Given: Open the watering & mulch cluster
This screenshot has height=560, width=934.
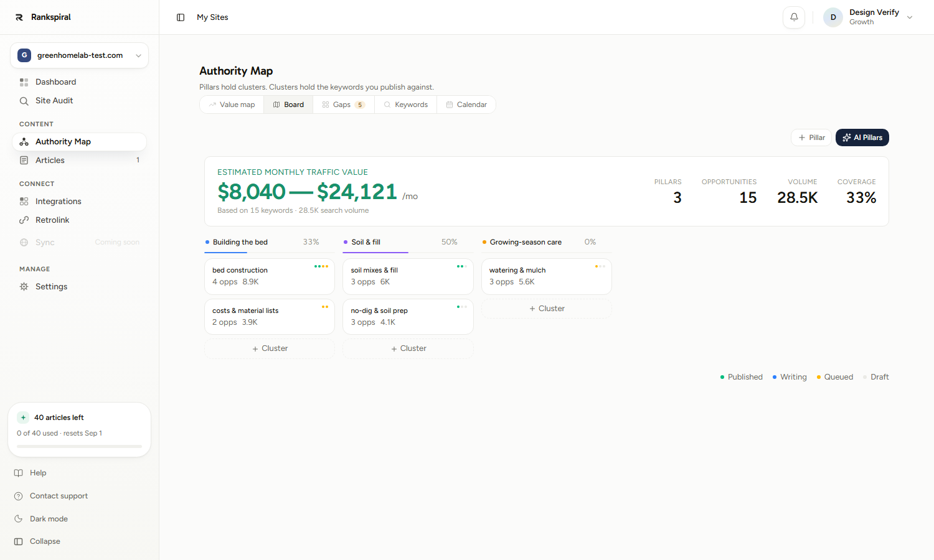Looking at the screenshot, I should [x=547, y=276].
